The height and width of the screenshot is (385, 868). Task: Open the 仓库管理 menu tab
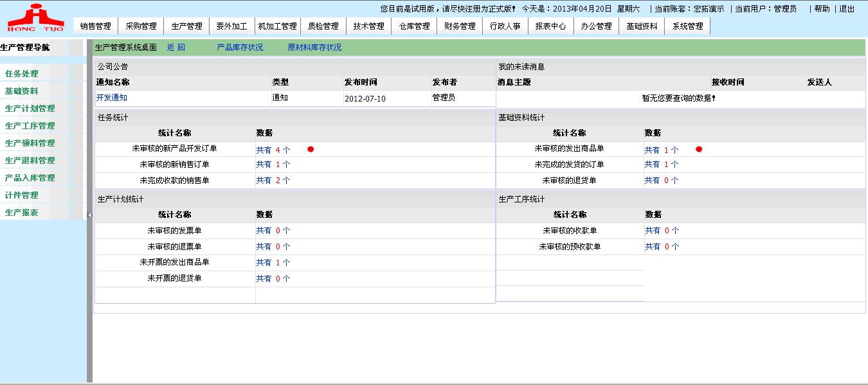[415, 26]
